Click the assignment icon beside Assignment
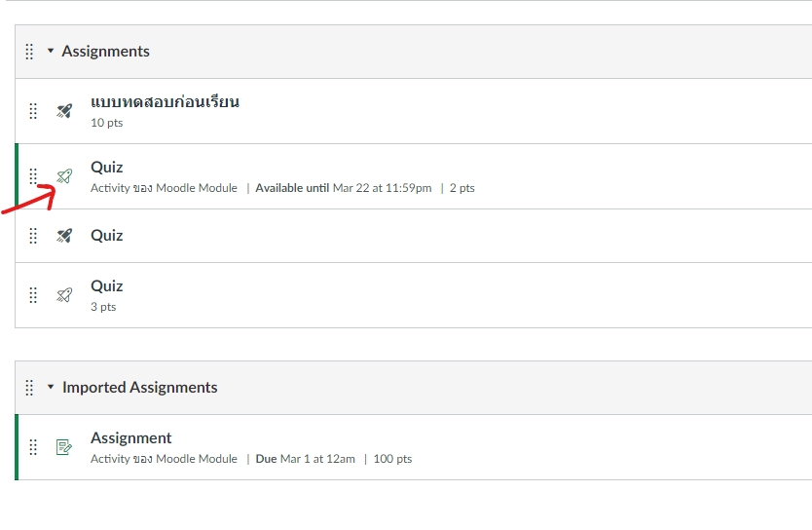 pos(64,447)
